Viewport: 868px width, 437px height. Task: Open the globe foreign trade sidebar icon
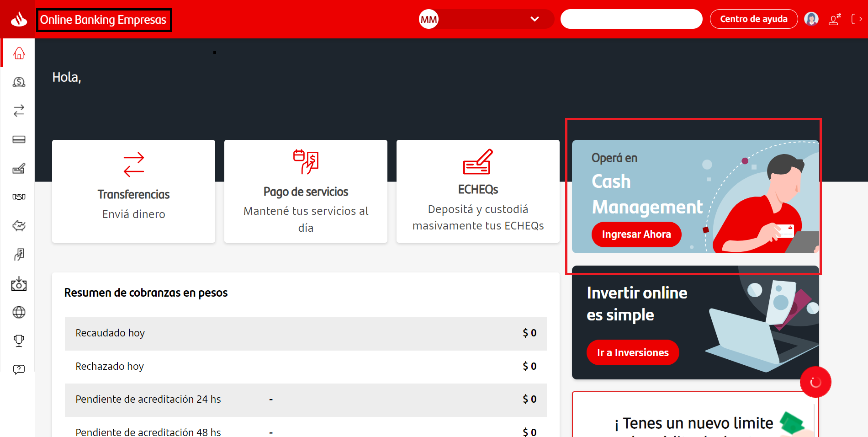click(19, 312)
